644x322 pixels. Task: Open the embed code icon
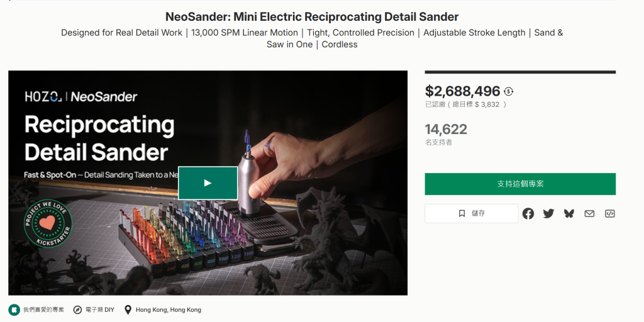click(x=609, y=214)
